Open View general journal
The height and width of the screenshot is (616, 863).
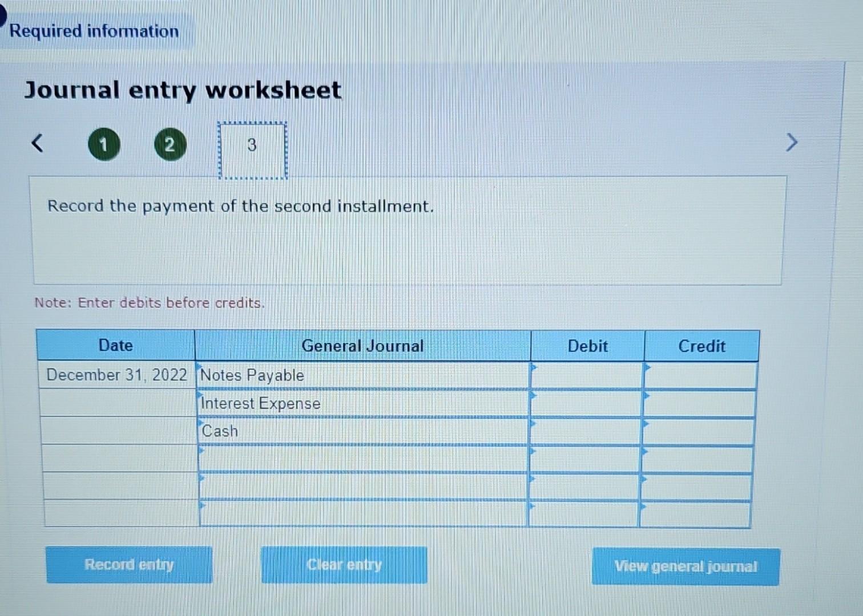pyautogui.click(x=685, y=566)
